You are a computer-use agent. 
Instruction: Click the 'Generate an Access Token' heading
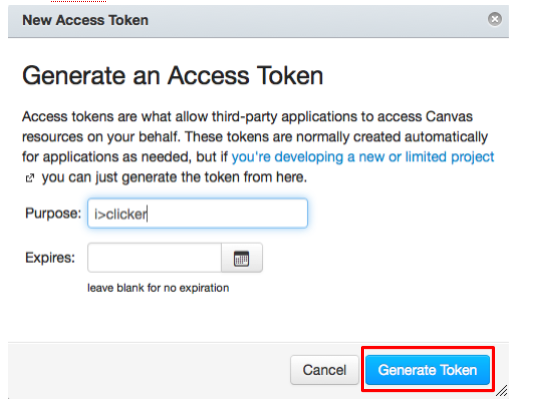pyautogui.click(x=173, y=76)
